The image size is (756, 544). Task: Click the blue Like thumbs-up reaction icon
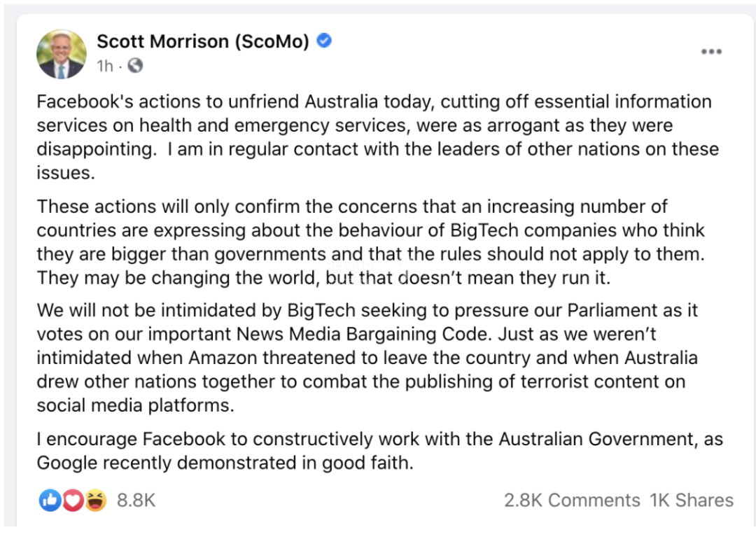50,500
